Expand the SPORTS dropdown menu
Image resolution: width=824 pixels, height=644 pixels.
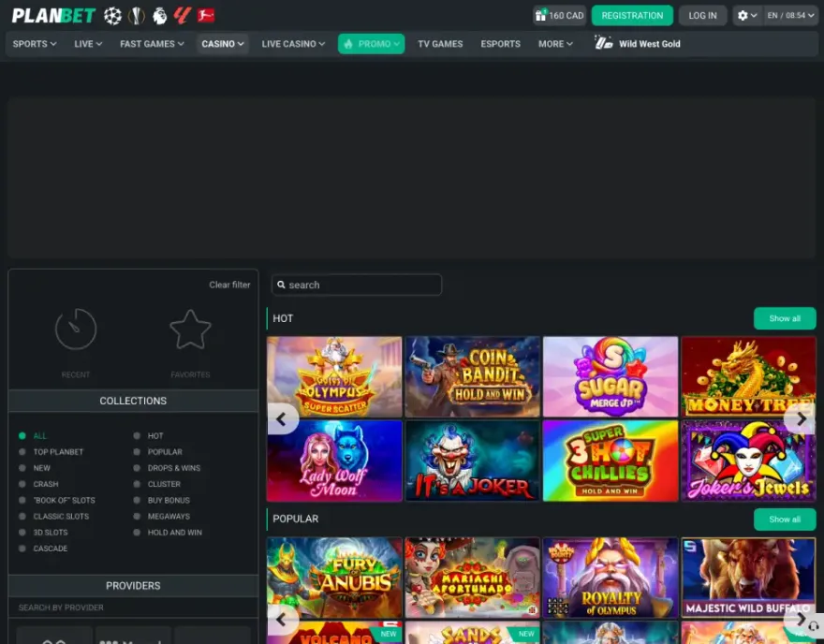click(35, 44)
